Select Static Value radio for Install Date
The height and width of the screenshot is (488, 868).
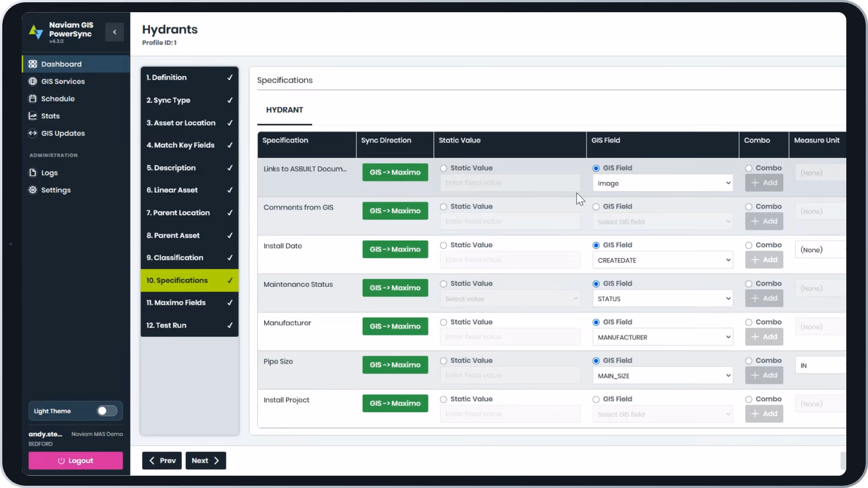[x=443, y=245]
